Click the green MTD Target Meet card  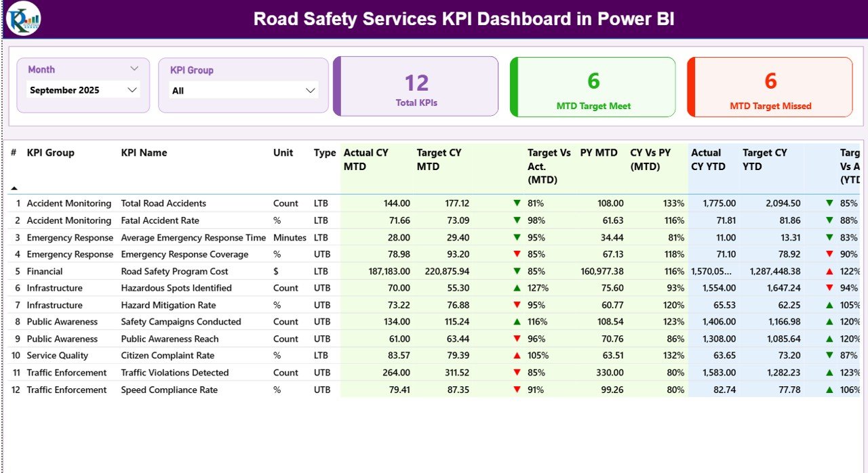click(x=592, y=87)
